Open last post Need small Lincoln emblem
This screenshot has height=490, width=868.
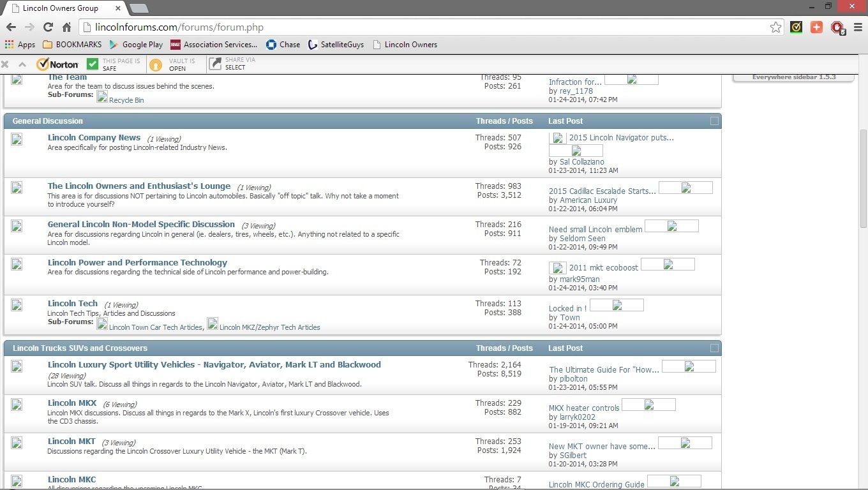coord(595,229)
